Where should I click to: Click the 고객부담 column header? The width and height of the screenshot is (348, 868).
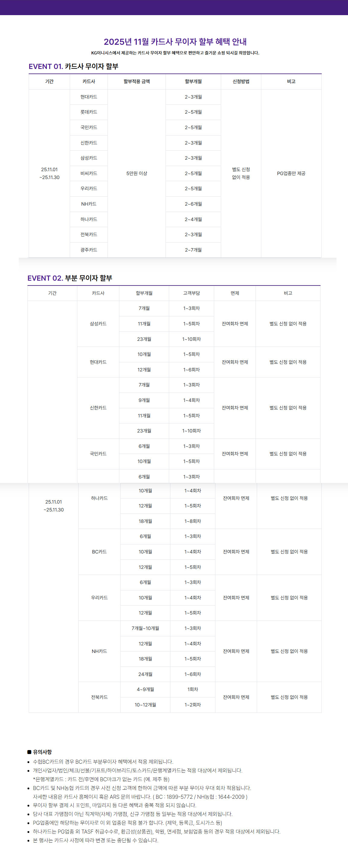[x=191, y=293]
